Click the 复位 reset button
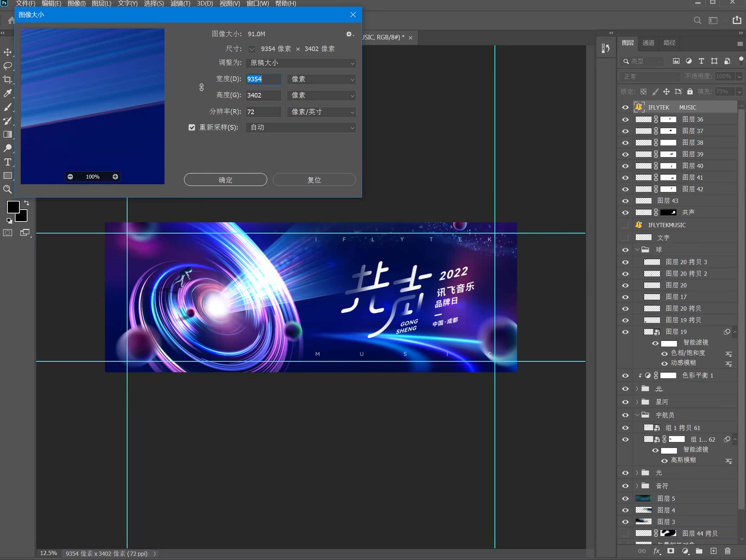 (314, 180)
